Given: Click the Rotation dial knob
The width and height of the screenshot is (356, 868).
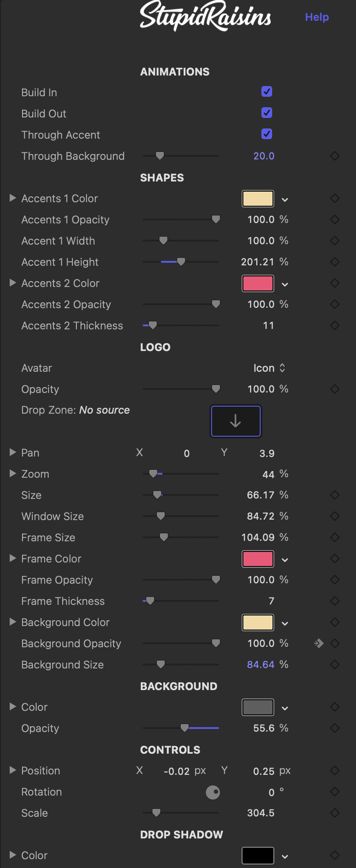Looking at the screenshot, I should click(x=213, y=792).
